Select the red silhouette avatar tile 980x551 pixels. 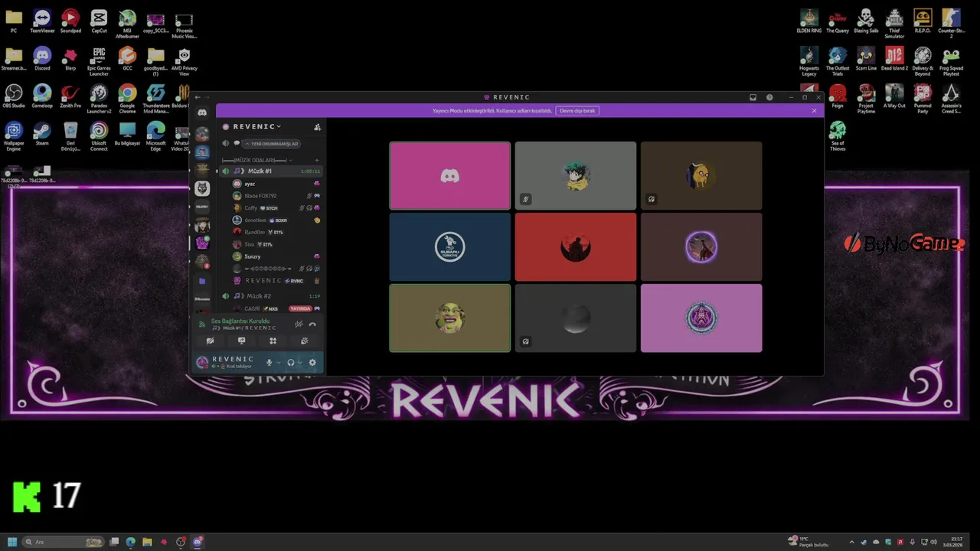click(575, 247)
